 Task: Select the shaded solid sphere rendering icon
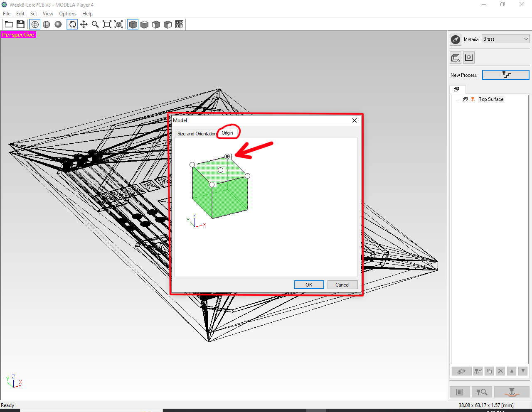(58, 25)
